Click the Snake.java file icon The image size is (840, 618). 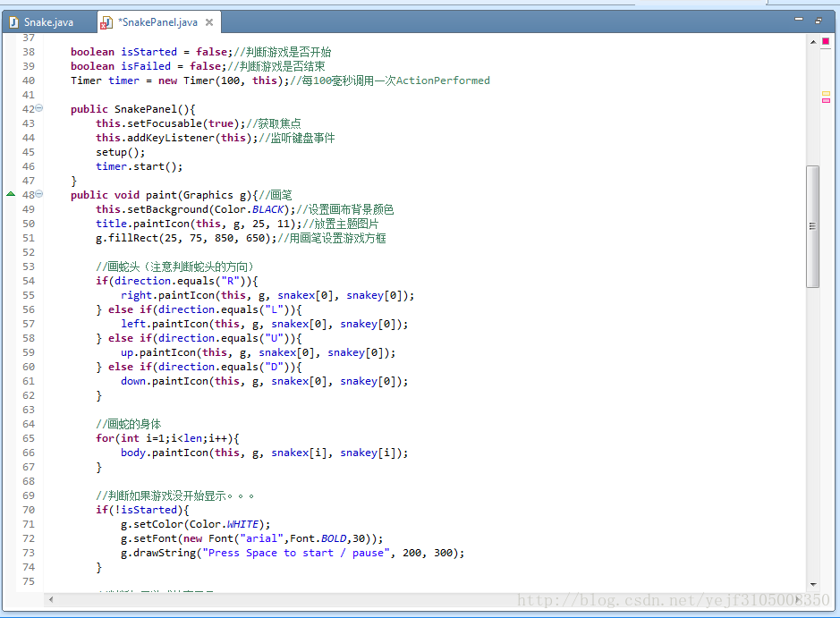pyautogui.click(x=14, y=22)
